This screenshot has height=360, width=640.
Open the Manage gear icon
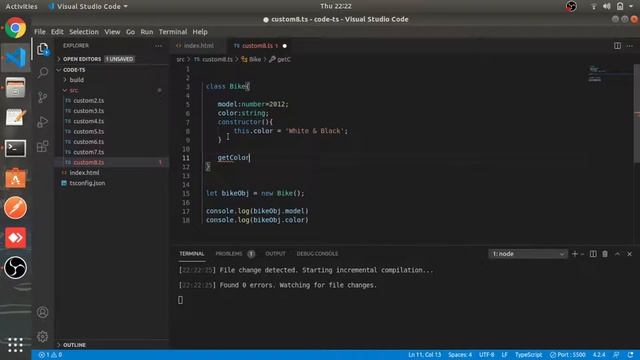point(43,336)
